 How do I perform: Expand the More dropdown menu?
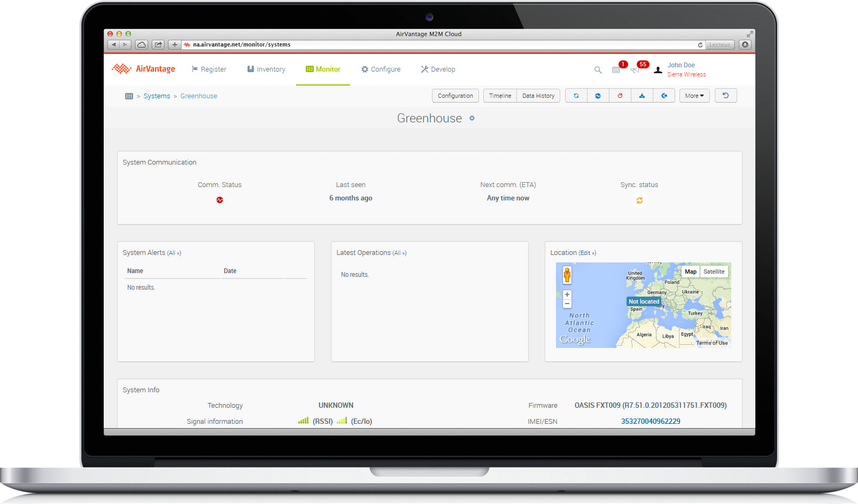point(694,96)
